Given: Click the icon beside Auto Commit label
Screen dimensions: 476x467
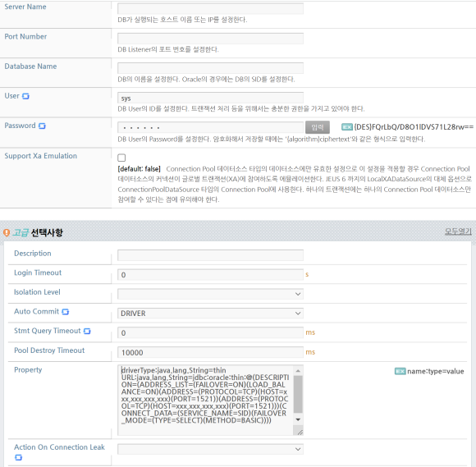Looking at the screenshot, I should tap(66, 312).
